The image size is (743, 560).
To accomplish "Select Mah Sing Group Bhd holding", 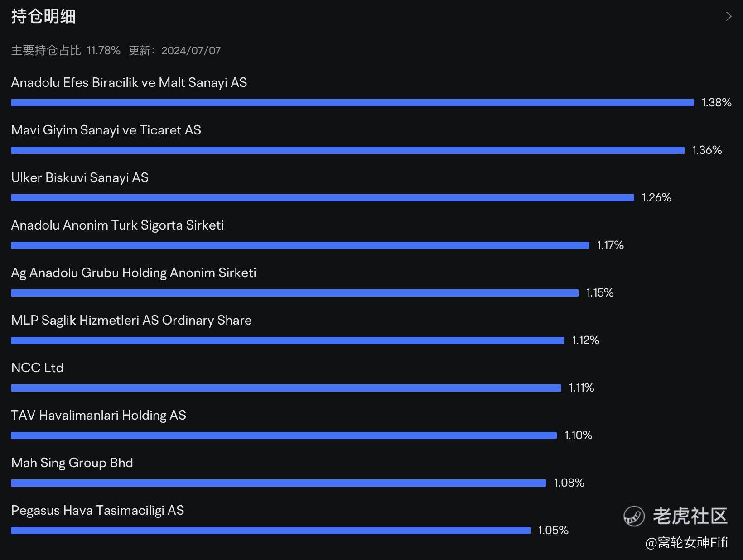I will click(72, 463).
